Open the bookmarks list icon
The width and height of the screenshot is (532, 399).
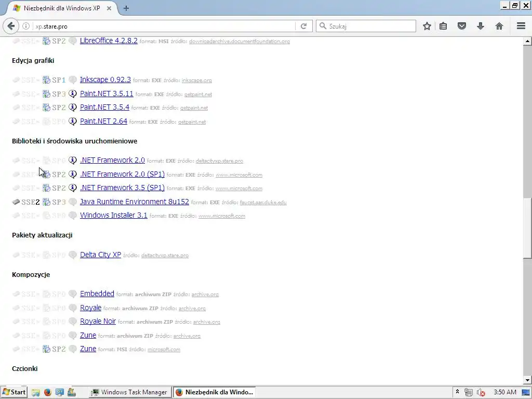click(443, 26)
